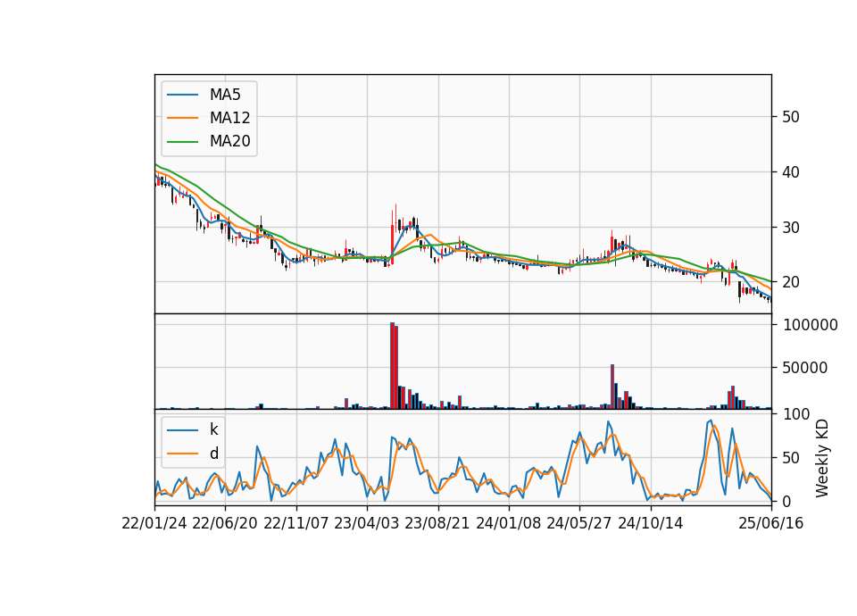Click the blue MA5 legend line sample
This screenshot has width=857, height=616.
point(182,95)
